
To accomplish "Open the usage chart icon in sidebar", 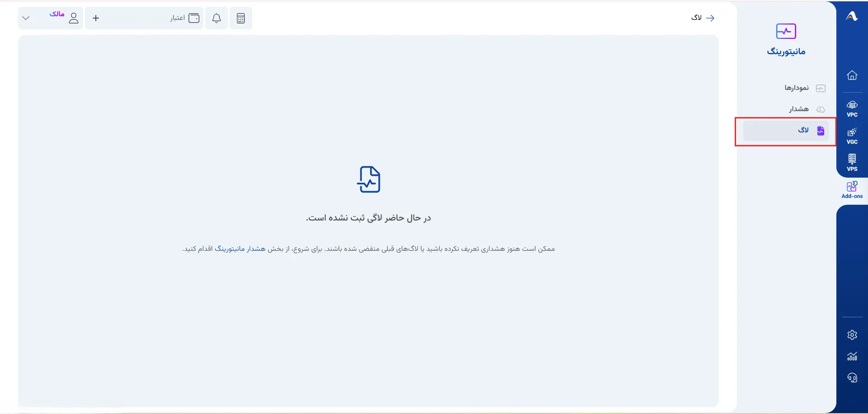I will (852, 356).
